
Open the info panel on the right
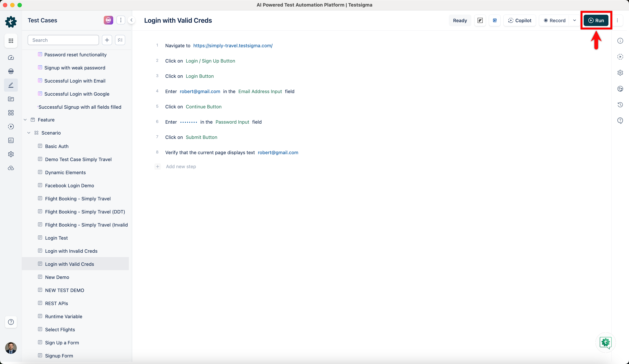[x=620, y=40]
